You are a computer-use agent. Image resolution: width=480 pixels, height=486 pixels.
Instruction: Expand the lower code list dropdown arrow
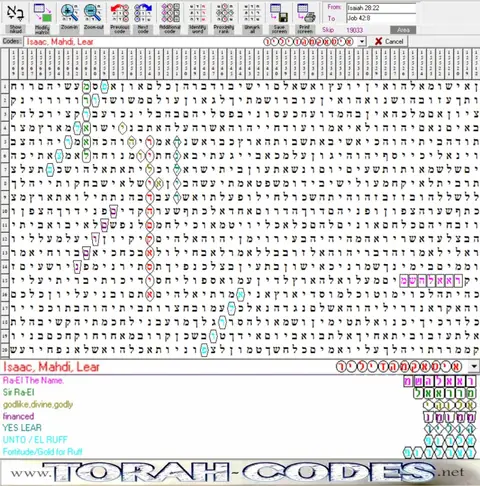(x=474, y=367)
